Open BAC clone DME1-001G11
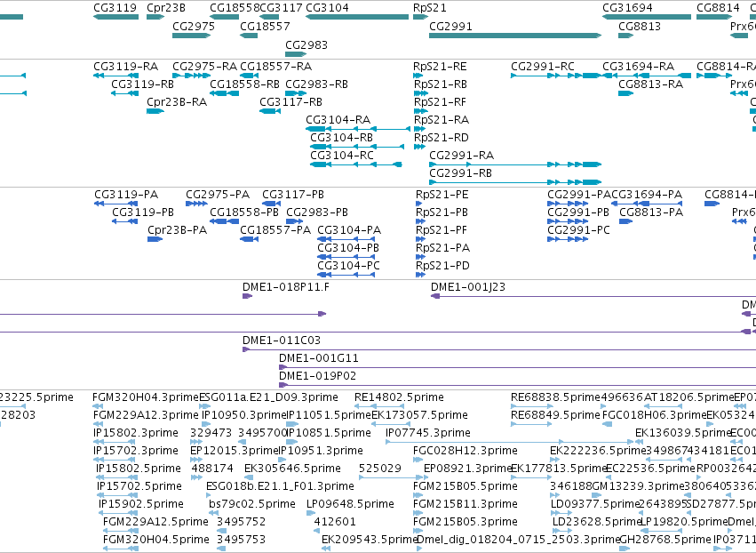Screen dimensions: 756x553 [x=318, y=358]
